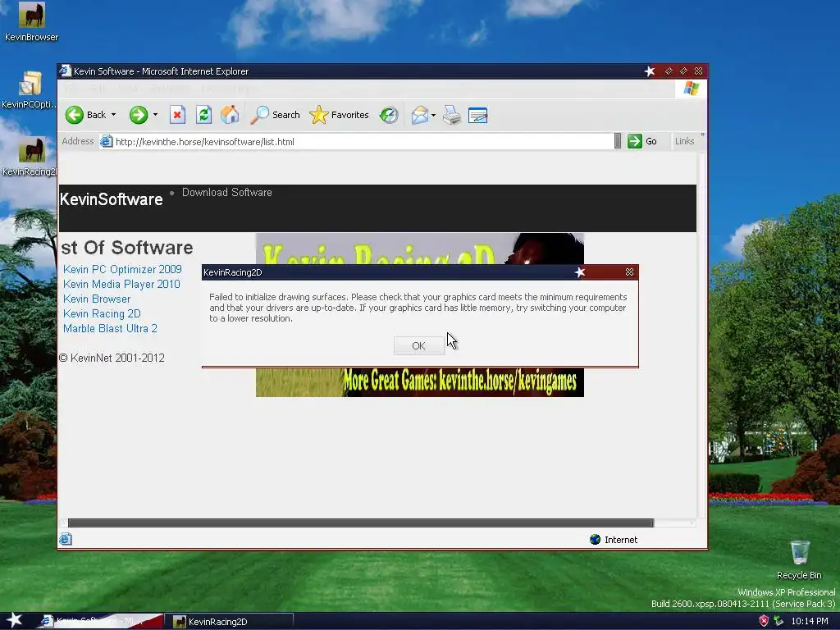The image size is (840, 630).
Task: Expand the Mail dropdown arrow
Action: tap(433, 115)
